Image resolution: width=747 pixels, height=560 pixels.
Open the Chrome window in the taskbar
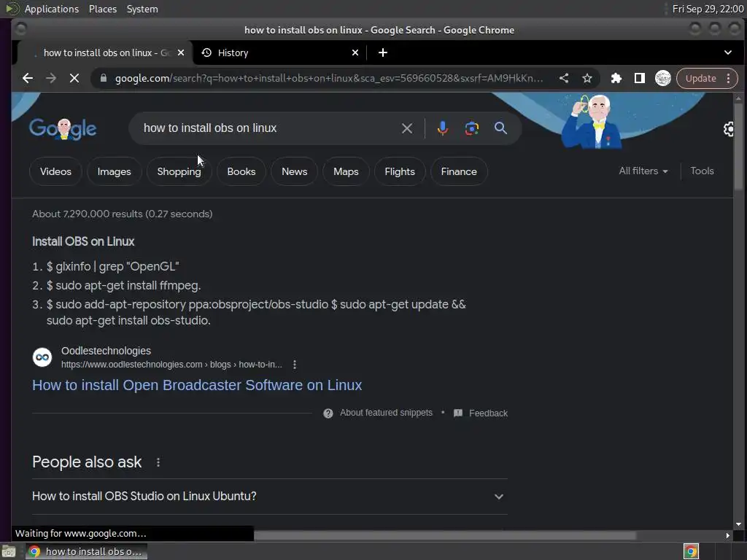[87, 551]
